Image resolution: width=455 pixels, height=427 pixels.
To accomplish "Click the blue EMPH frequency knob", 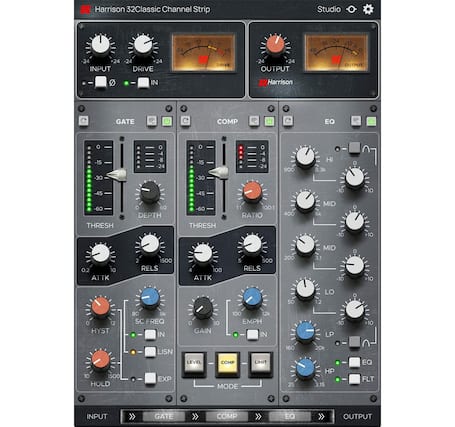I will coord(252,298).
